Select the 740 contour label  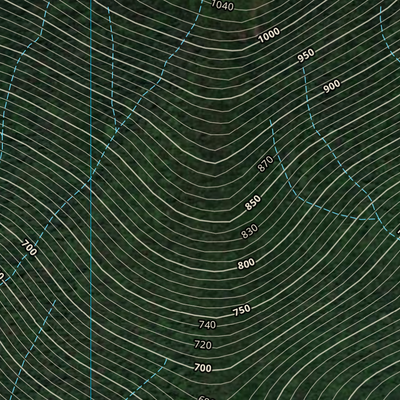[x=207, y=324]
